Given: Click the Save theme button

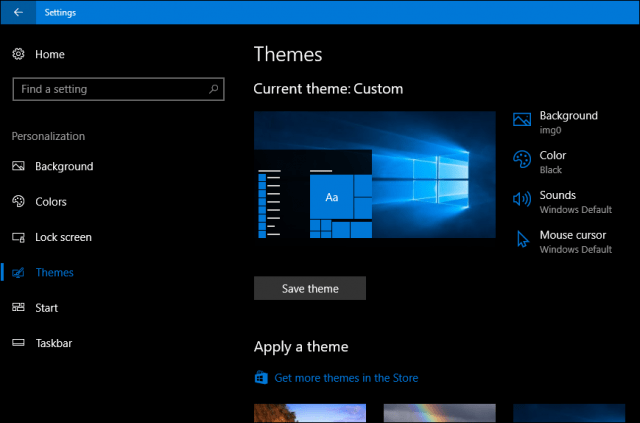Looking at the screenshot, I should click(x=310, y=288).
